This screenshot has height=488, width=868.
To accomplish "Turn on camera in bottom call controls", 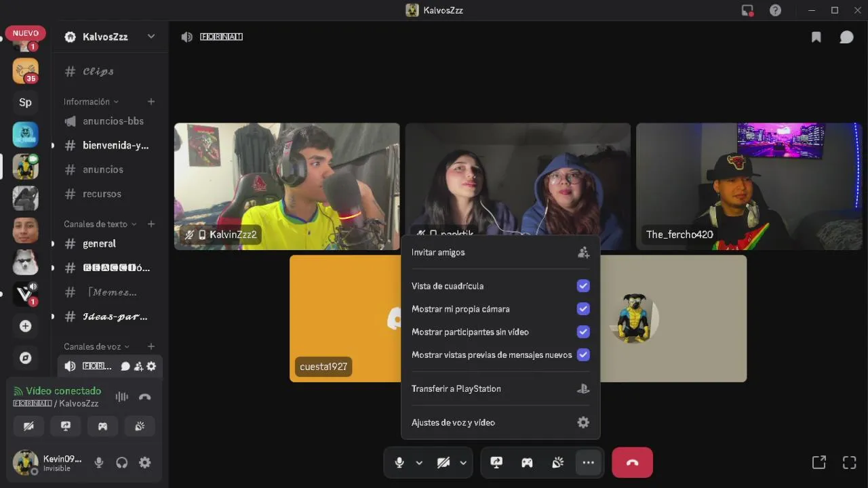I will 443,462.
